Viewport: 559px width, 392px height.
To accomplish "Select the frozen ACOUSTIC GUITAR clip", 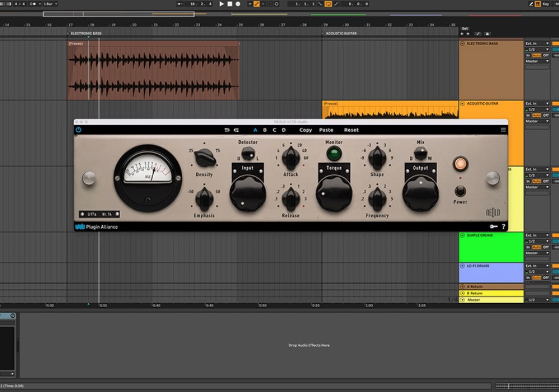I will pos(390,109).
